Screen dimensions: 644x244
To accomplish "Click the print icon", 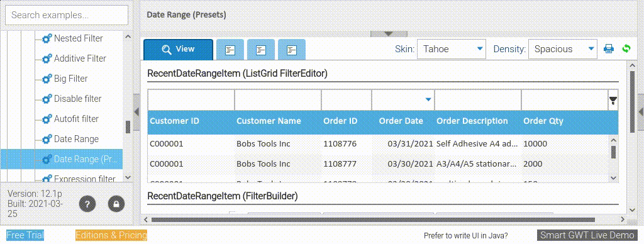I will click(609, 49).
